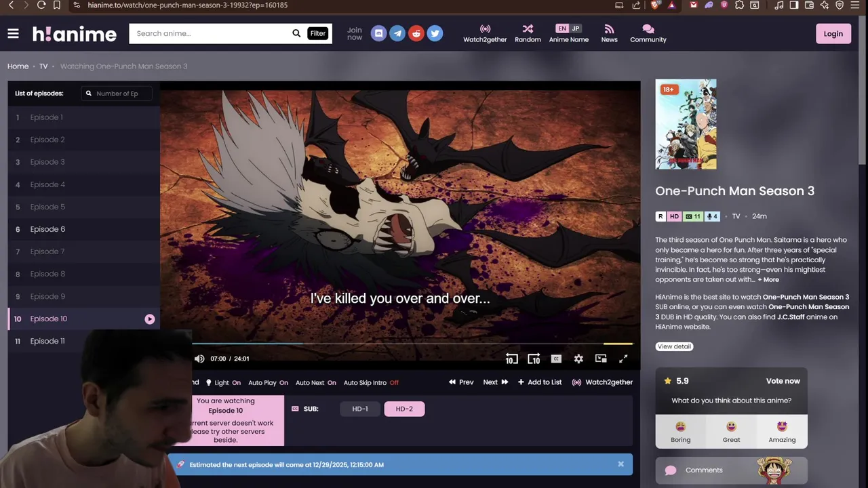
Task: Open the Community page
Action: 648,34
